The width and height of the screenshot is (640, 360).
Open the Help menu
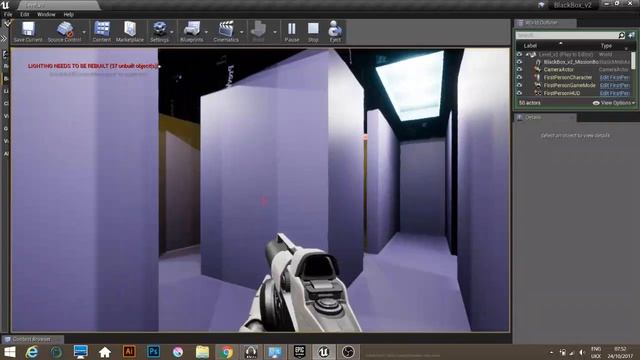(68, 14)
